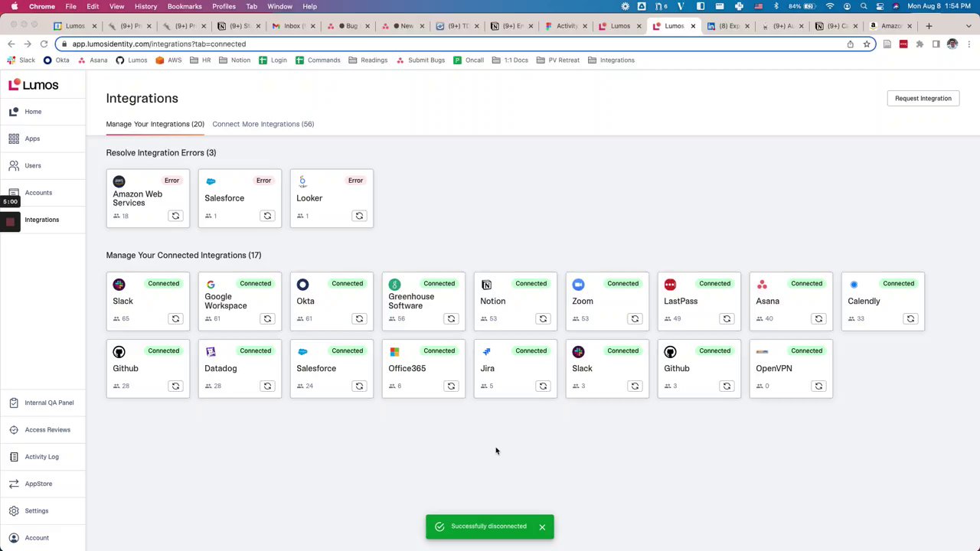Open the Chrome View menu
Screen dimensions: 980x551
(x=116, y=6)
